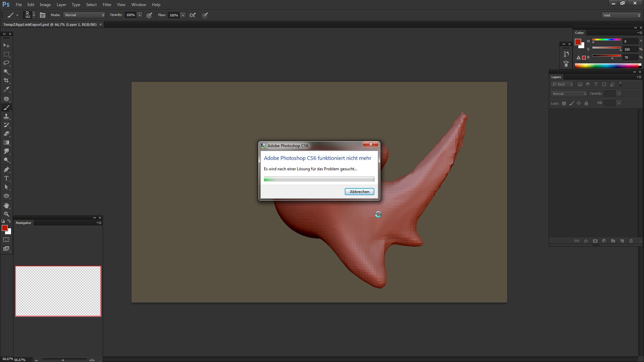Click foreground color swatch in toolbox
Screen dimensions: 644x362
pyautogui.click(x=5, y=228)
